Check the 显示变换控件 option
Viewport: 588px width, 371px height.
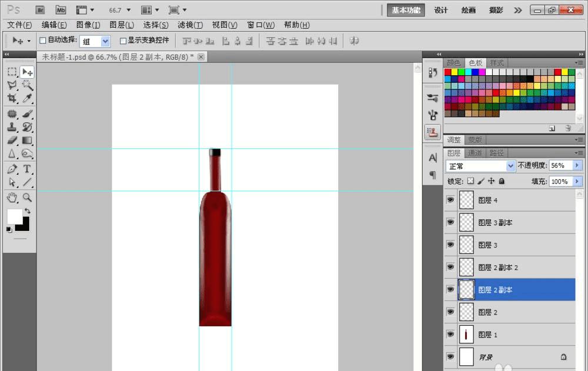123,41
